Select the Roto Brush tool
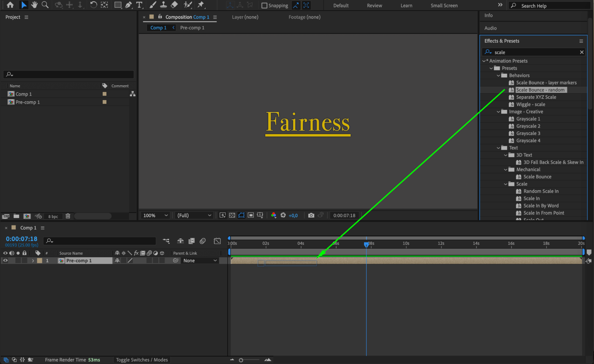 point(188,5)
